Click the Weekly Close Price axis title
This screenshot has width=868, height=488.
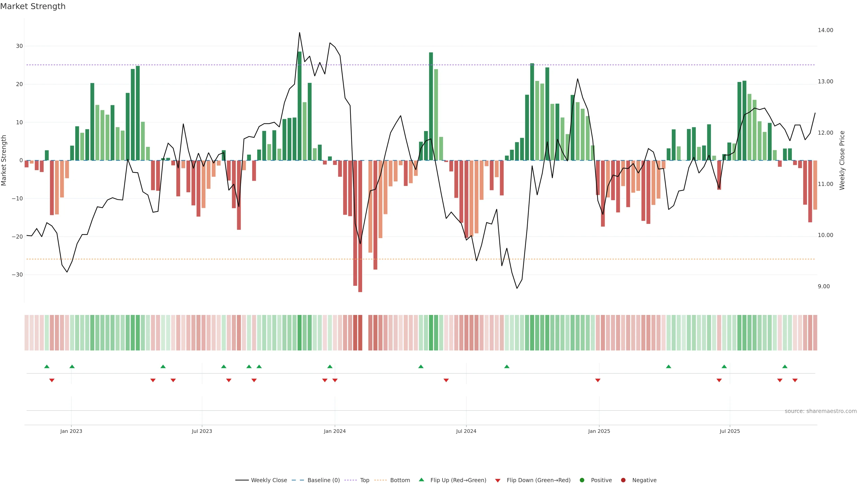click(x=842, y=160)
